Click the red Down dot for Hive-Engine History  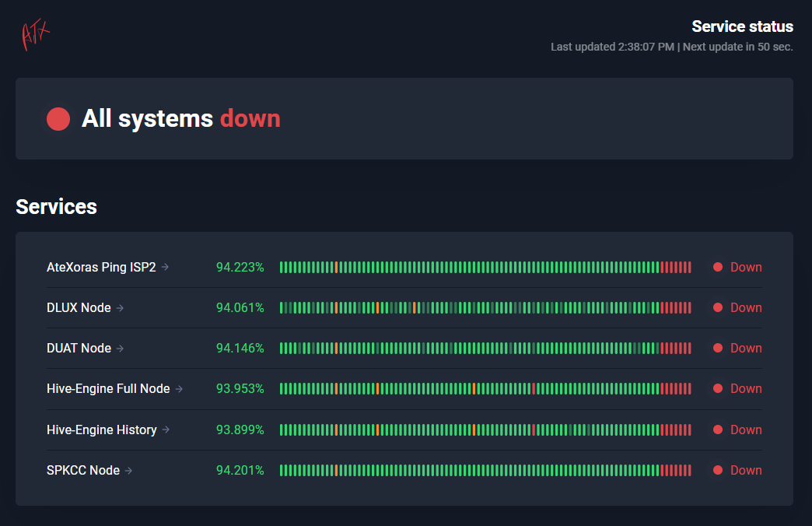718,430
